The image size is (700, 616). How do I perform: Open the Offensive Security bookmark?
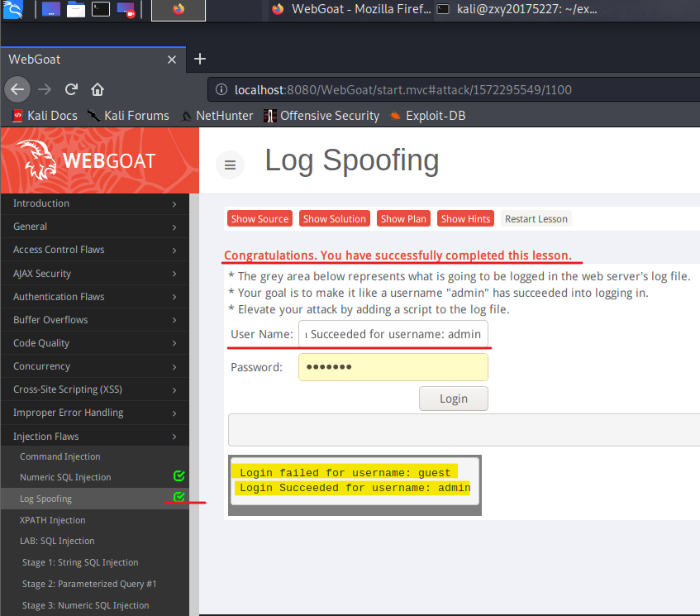coord(321,116)
